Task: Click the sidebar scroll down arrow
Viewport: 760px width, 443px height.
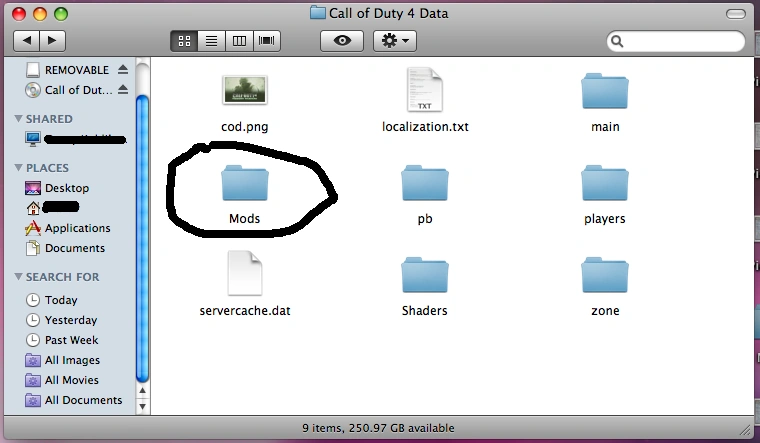Action: point(142,406)
